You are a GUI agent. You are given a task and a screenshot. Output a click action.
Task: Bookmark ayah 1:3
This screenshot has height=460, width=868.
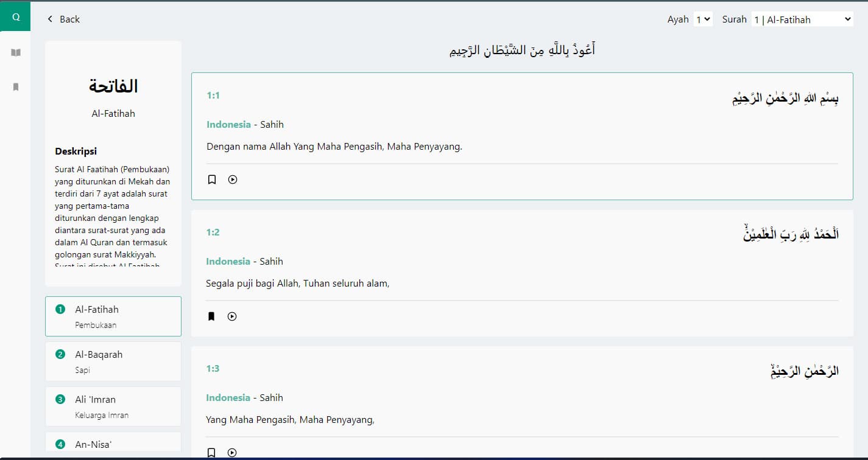click(x=211, y=452)
